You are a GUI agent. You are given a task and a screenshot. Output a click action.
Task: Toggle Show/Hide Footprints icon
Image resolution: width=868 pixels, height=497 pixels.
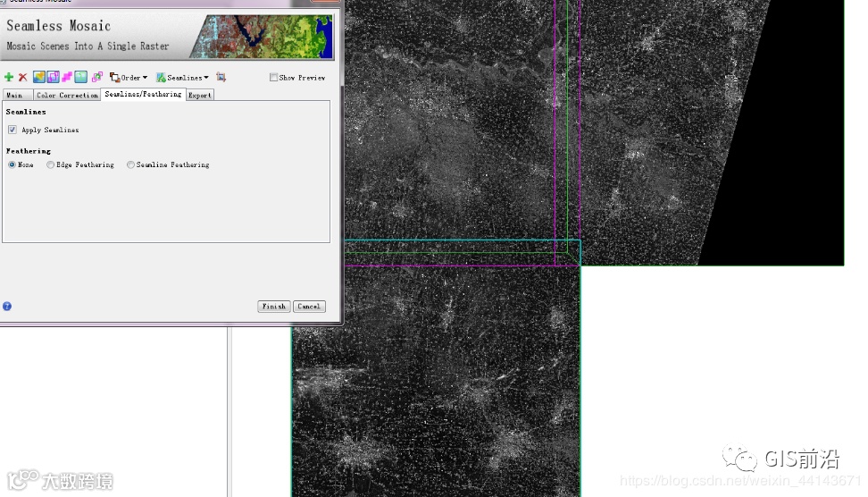[x=54, y=77]
